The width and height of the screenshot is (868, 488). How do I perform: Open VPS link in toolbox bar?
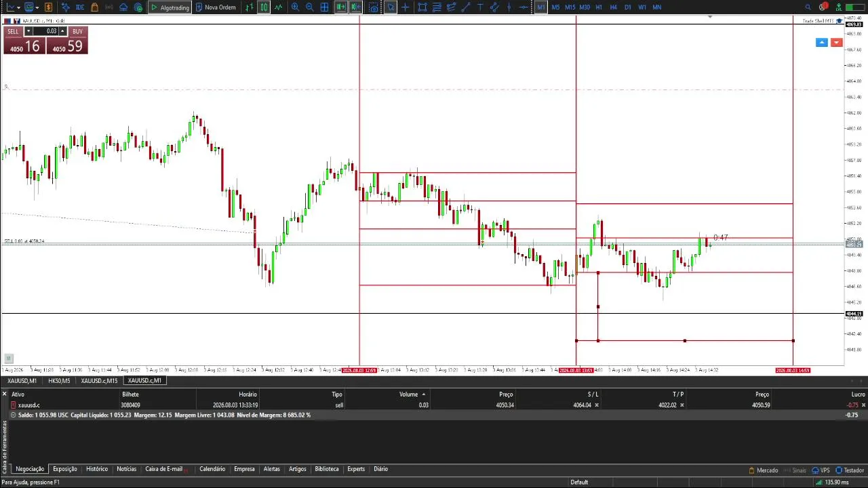pyautogui.click(x=821, y=470)
